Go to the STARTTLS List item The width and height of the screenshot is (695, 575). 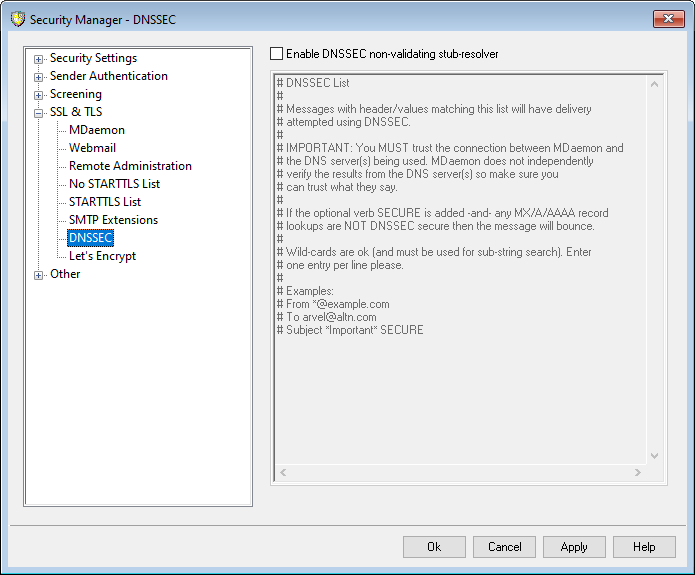[x=105, y=202]
